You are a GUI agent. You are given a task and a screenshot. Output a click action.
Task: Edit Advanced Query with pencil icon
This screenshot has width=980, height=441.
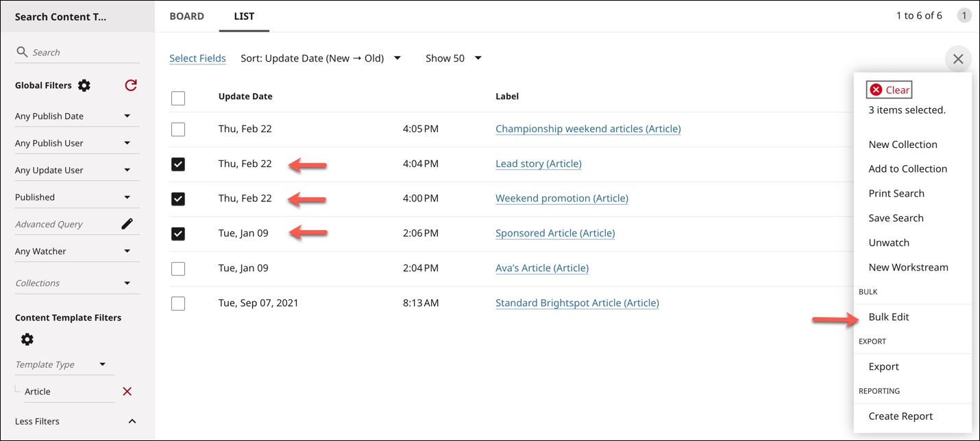click(127, 224)
